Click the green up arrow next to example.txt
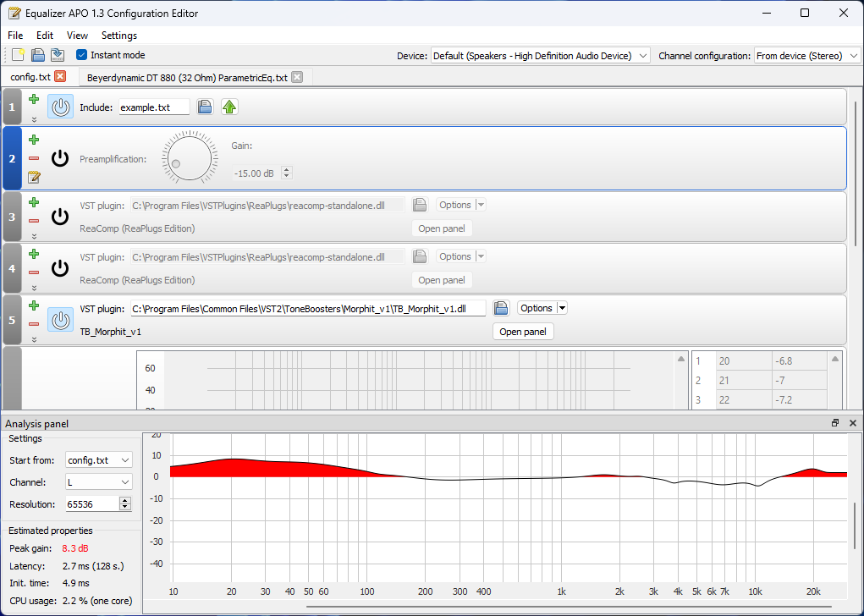Screen dimensions: 864x616 click(x=229, y=107)
